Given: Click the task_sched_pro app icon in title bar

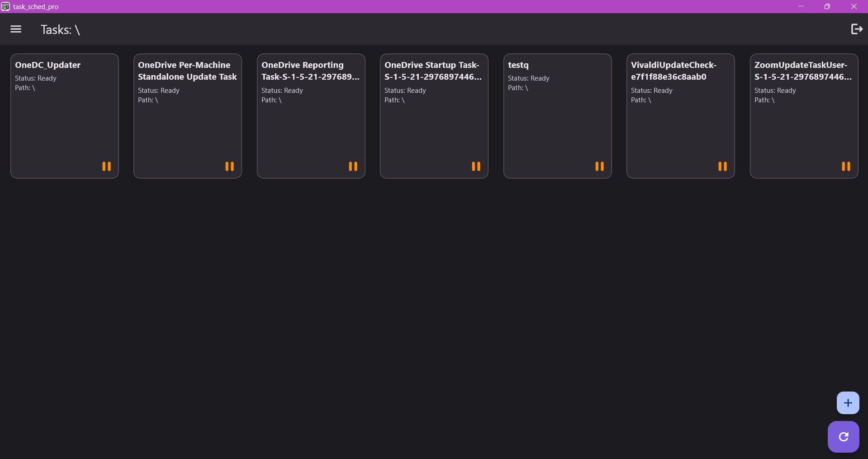Looking at the screenshot, I should tap(5, 6).
